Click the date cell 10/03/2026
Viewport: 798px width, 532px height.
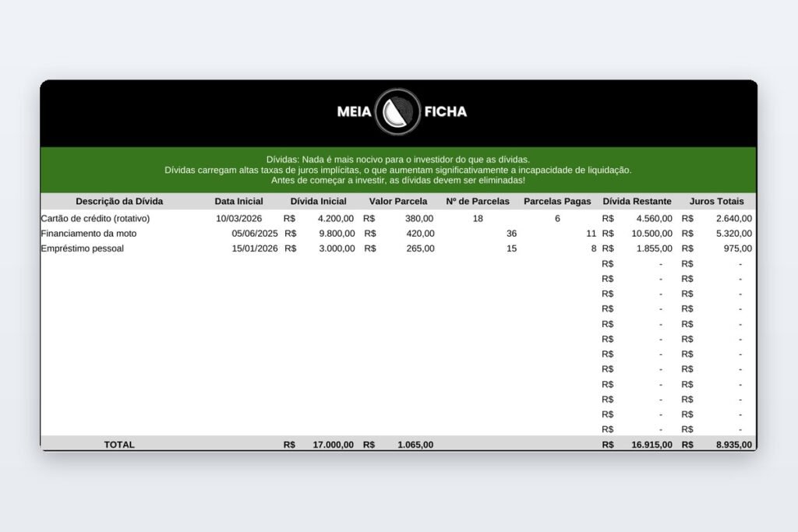click(x=238, y=219)
